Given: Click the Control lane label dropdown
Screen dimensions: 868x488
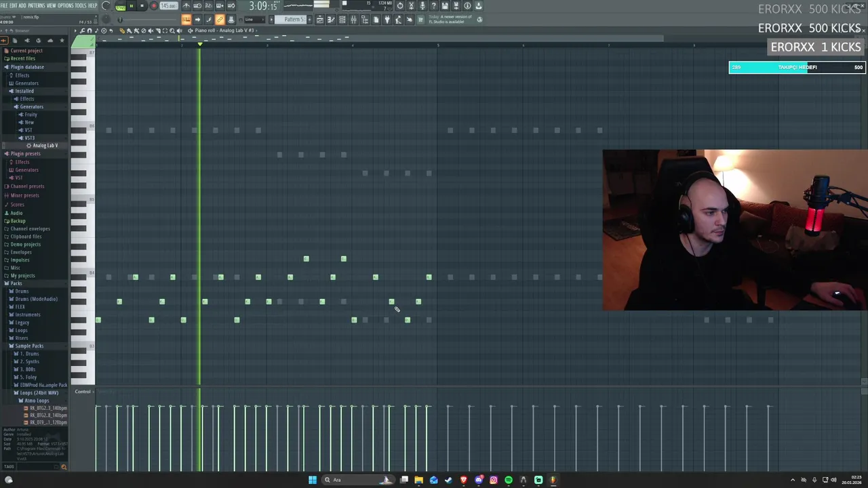Looking at the screenshot, I should (84, 392).
